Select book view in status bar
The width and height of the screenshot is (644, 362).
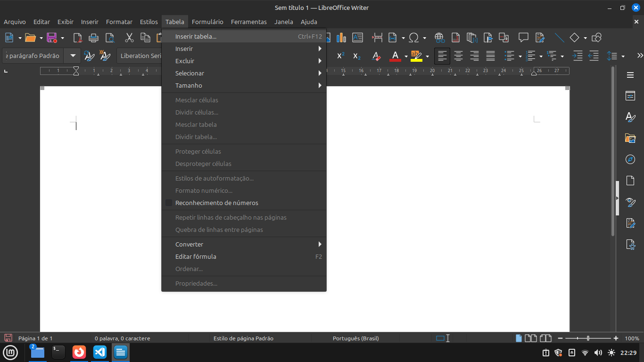click(x=545, y=338)
